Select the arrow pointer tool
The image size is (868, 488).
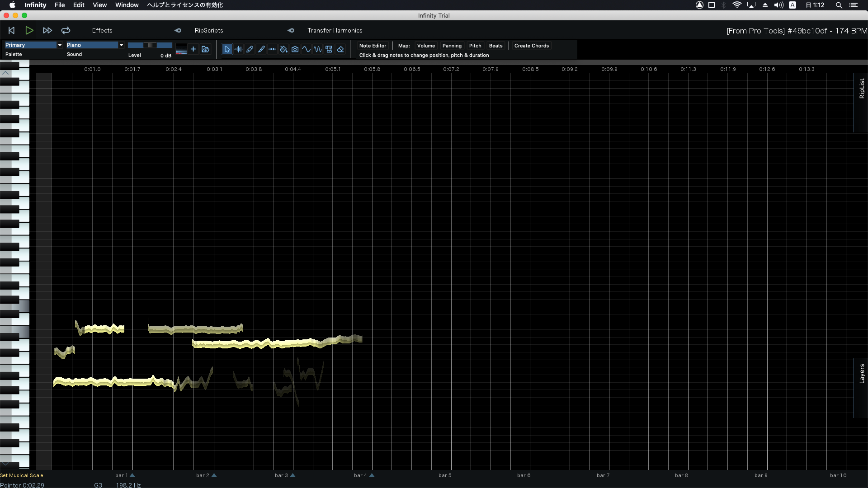point(227,49)
